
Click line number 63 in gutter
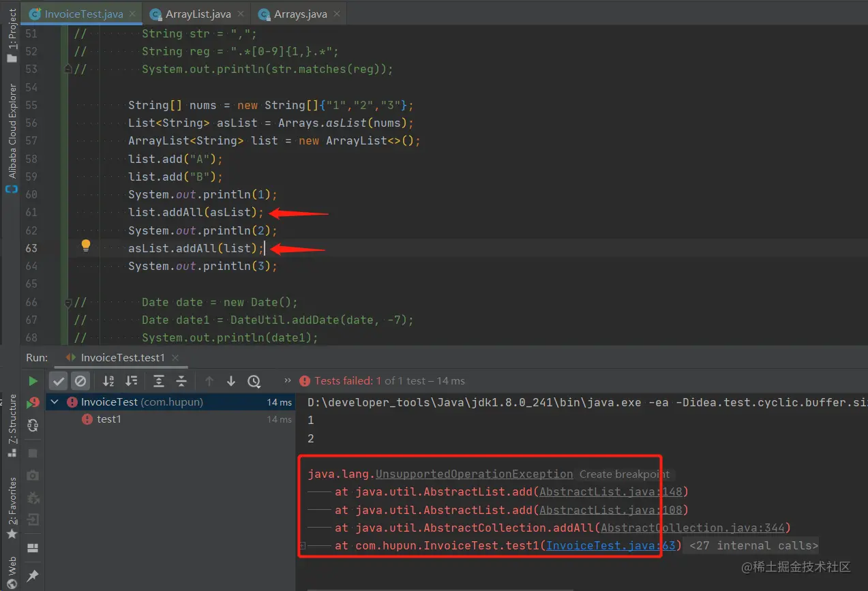pos(31,248)
